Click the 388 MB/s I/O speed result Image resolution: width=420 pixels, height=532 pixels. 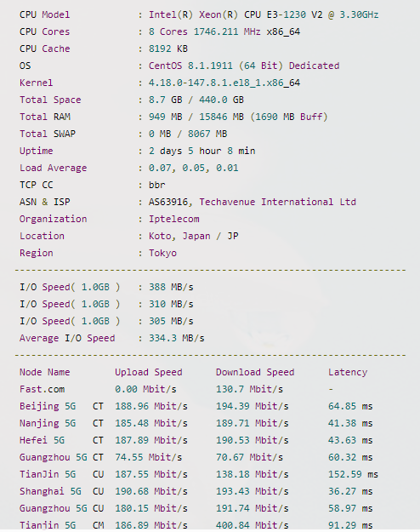171,287
